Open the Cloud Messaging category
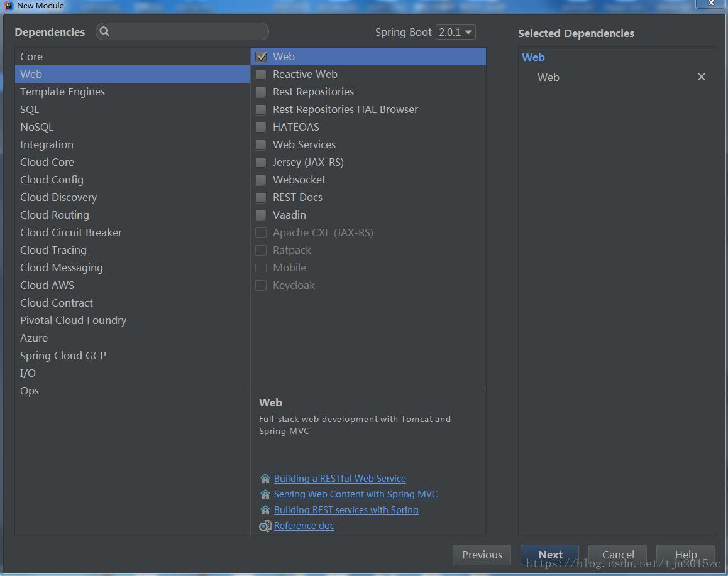The image size is (728, 576). point(132,268)
